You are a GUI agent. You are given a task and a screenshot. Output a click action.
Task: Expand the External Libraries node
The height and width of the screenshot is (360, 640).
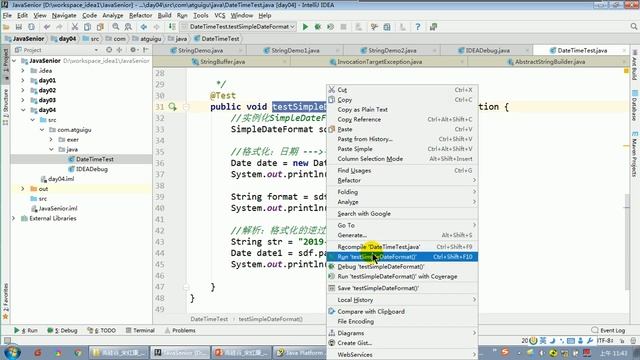14,218
